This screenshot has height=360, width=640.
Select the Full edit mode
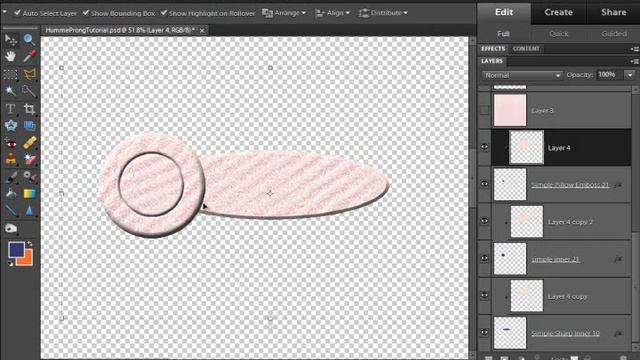504,34
